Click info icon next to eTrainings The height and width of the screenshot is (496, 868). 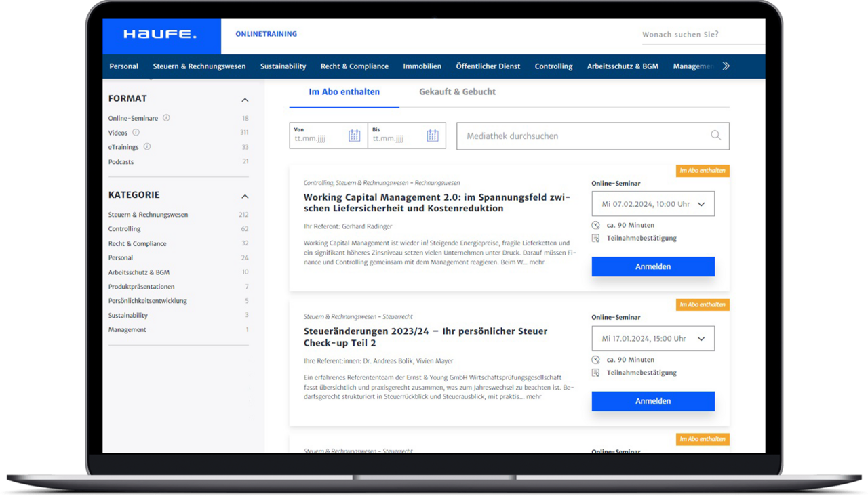pos(147,147)
